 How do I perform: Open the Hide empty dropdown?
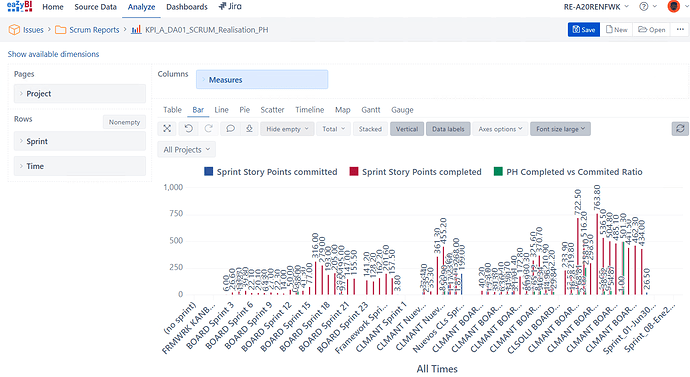pos(287,129)
